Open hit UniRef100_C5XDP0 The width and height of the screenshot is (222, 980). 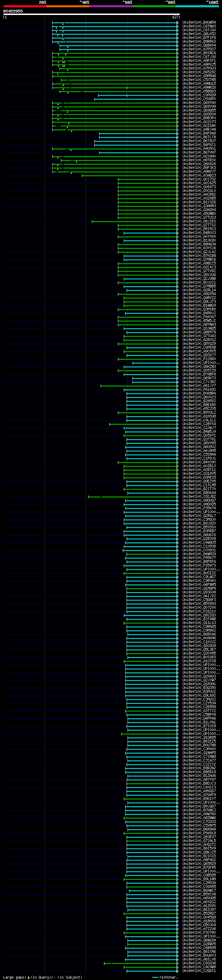[199, 99]
